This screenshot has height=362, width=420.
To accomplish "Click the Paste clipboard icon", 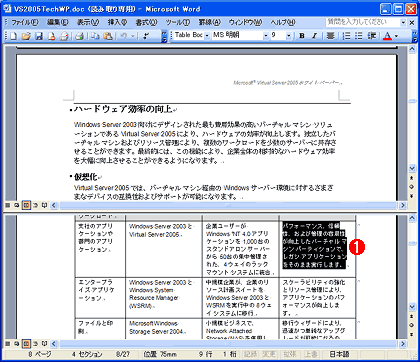I will click(x=108, y=36).
